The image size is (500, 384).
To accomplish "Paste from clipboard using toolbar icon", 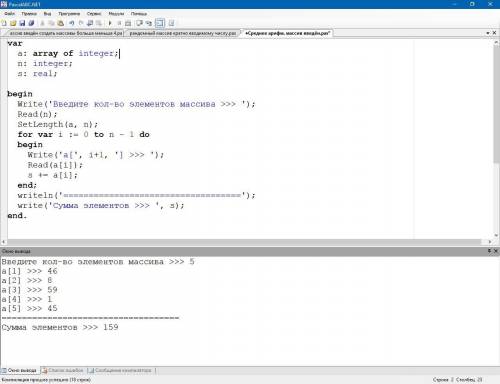I will tap(60, 23).
